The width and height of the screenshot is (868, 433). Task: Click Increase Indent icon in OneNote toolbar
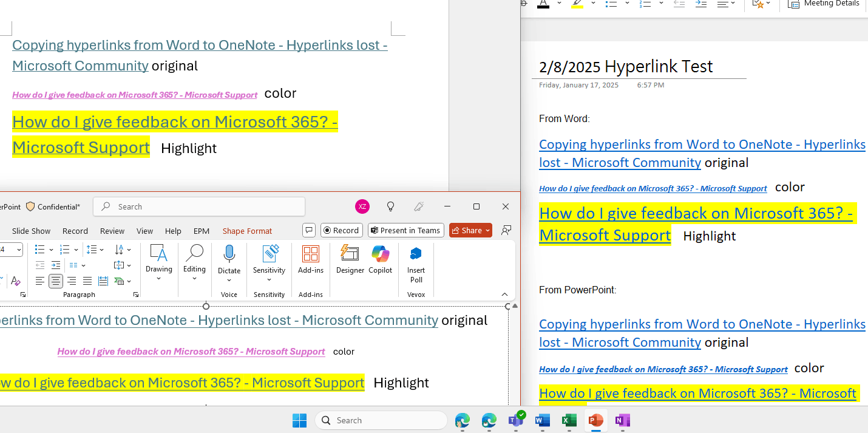coord(701,4)
